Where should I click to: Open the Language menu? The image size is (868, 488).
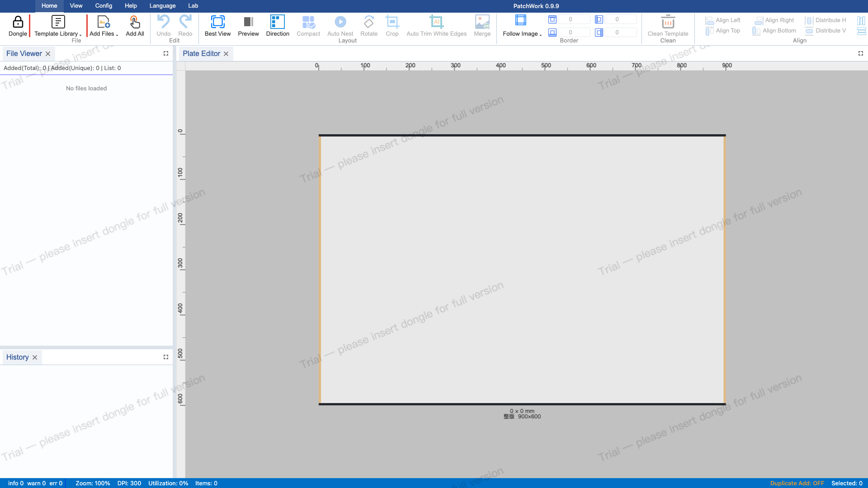(x=162, y=6)
